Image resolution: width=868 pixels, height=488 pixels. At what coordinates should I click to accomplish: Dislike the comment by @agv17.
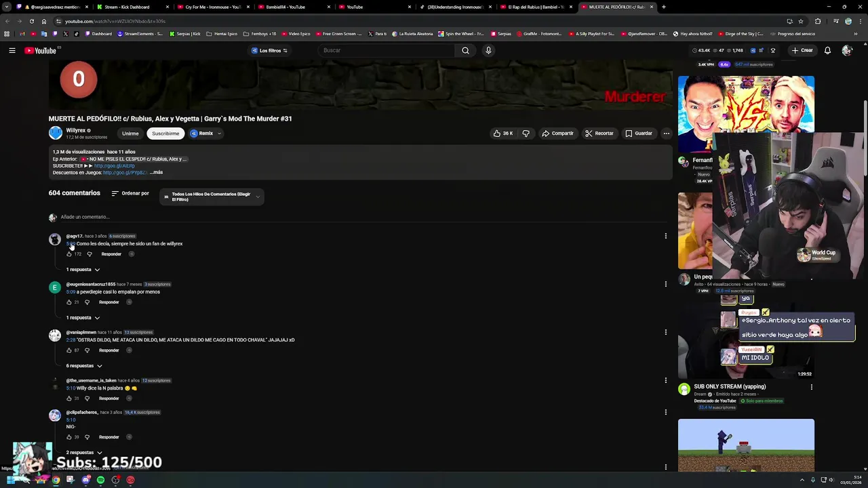[90, 254]
